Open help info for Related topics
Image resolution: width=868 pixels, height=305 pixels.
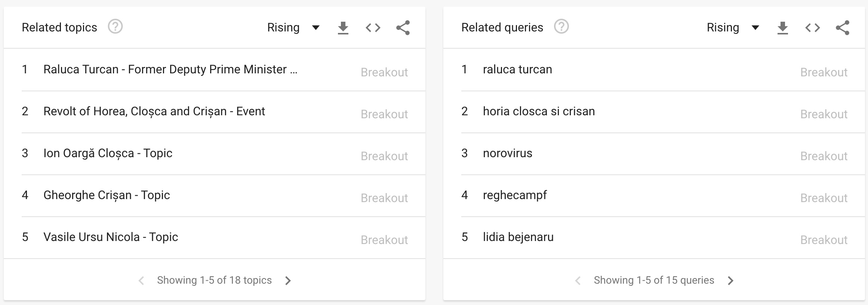(115, 27)
